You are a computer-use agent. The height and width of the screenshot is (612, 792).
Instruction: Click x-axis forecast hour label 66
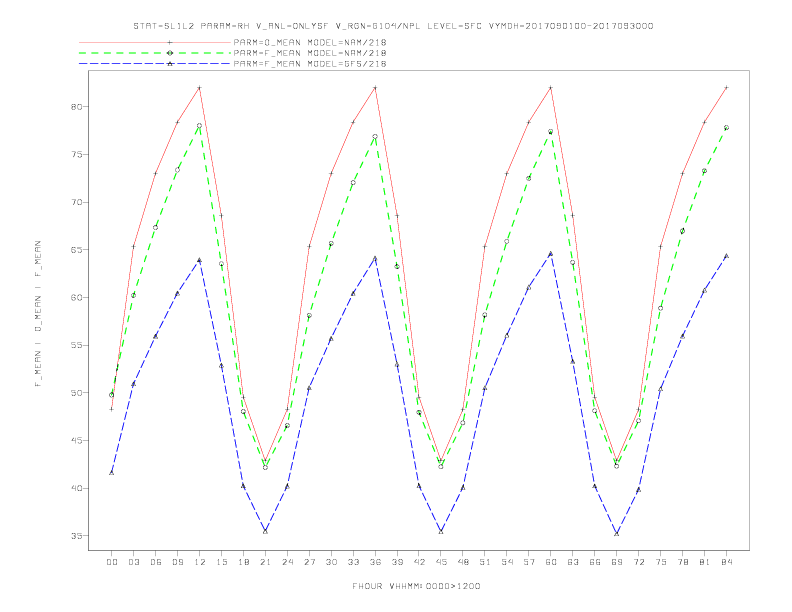click(595, 562)
